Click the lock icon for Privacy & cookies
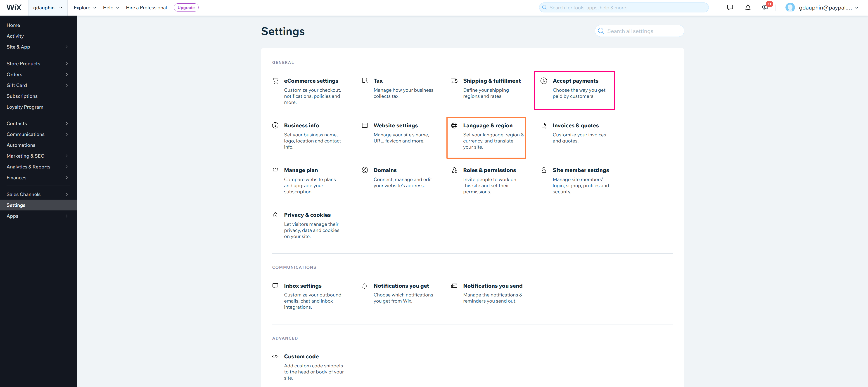The image size is (868, 387). tap(275, 215)
